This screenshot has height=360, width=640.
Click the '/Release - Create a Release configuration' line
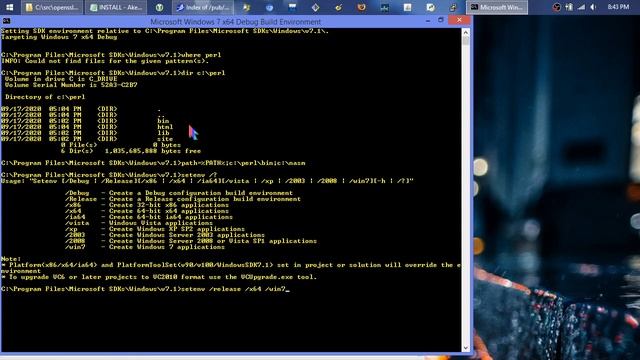tap(183, 199)
